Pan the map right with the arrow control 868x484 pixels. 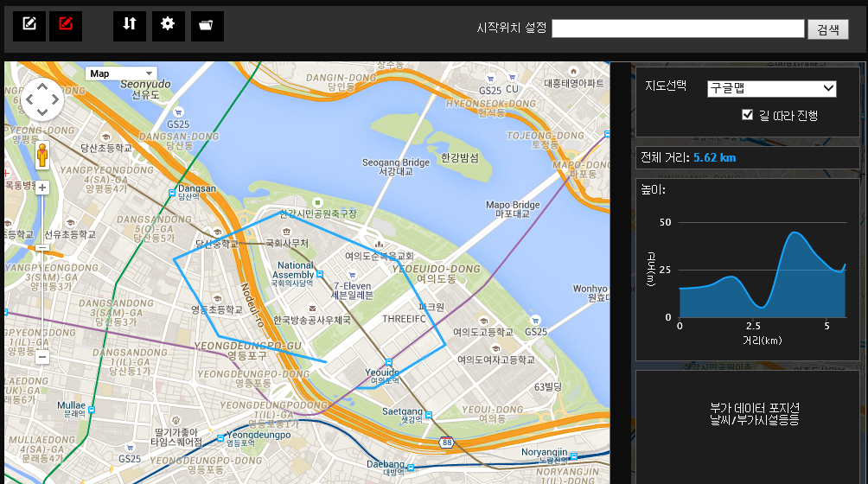55,100
